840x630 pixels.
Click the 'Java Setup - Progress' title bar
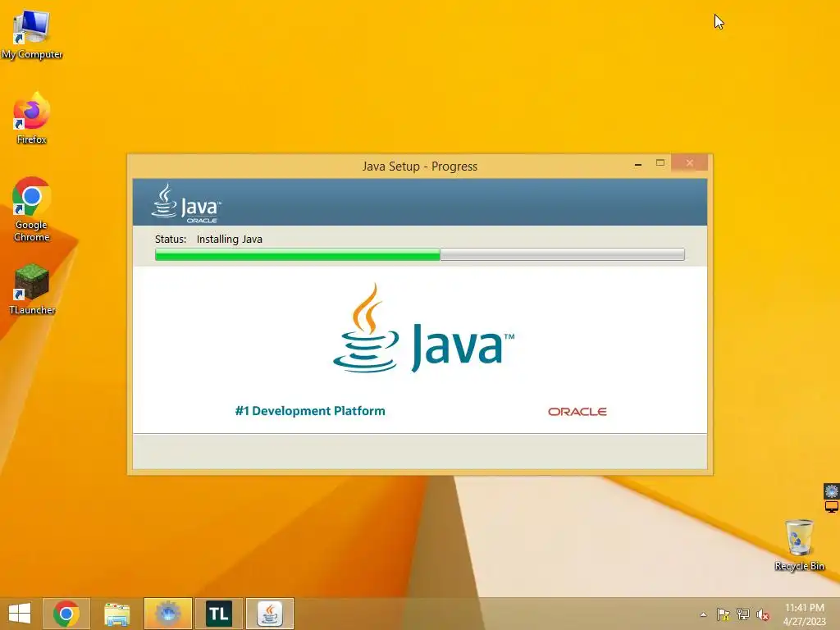419,166
